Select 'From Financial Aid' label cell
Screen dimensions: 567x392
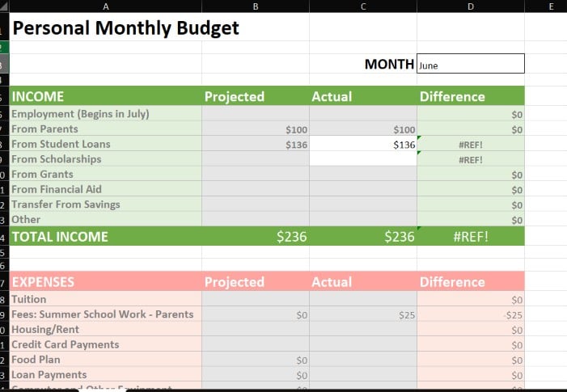[106, 189]
